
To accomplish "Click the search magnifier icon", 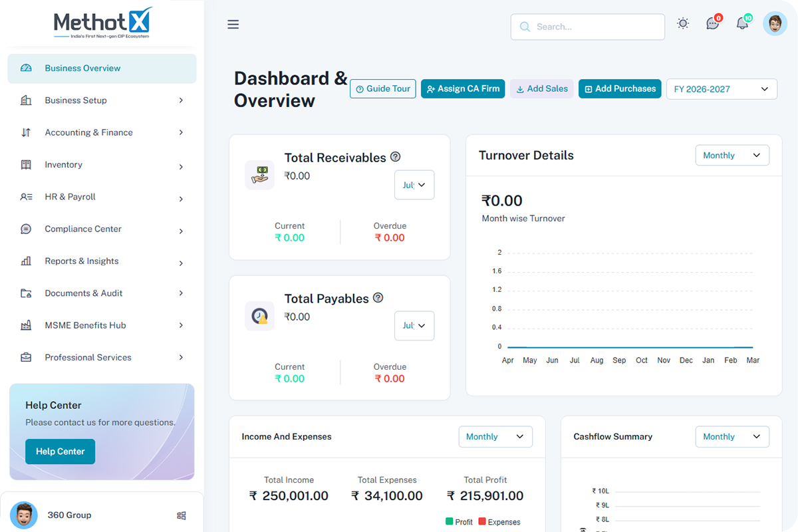I will pos(525,27).
